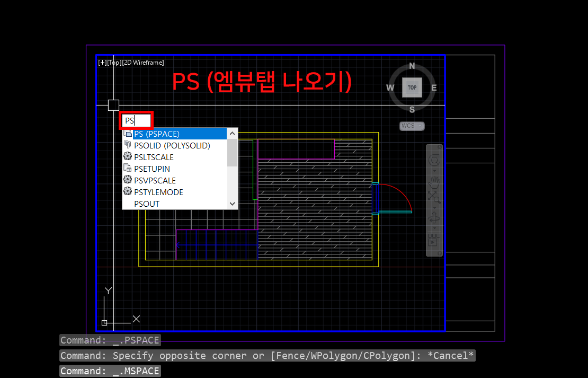Click the 'Specify opposite corner' command line
The height and width of the screenshot is (378, 588).
268,356
